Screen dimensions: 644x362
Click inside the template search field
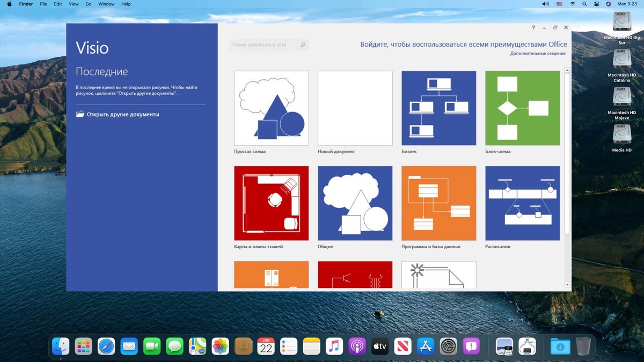pyautogui.click(x=263, y=45)
